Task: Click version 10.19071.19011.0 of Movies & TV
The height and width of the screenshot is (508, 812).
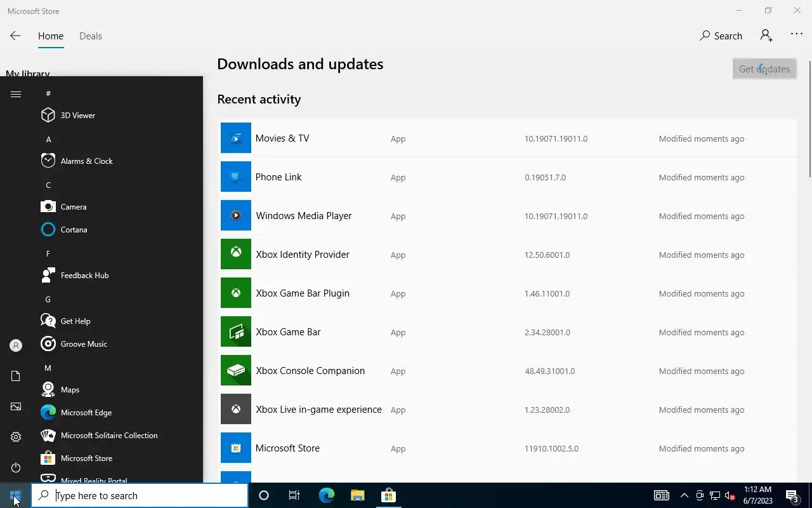Action: [x=556, y=138]
